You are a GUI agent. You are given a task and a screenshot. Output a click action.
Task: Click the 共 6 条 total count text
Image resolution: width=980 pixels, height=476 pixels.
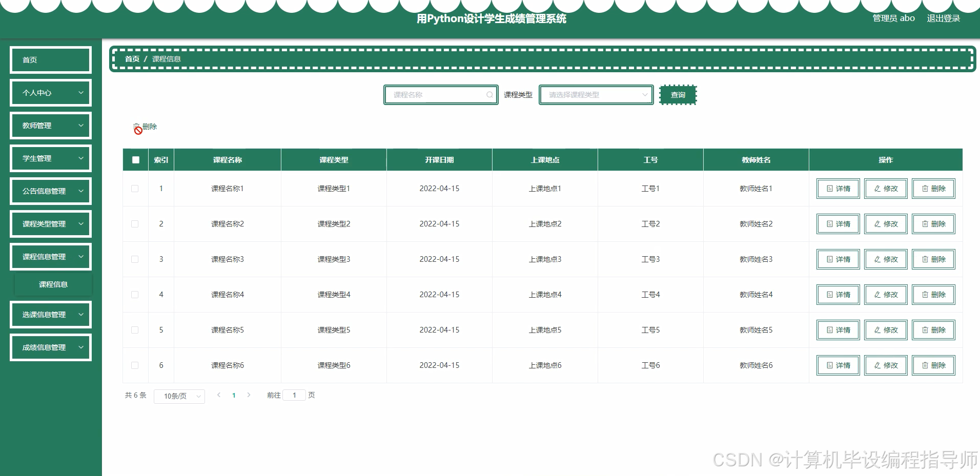click(x=136, y=395)
